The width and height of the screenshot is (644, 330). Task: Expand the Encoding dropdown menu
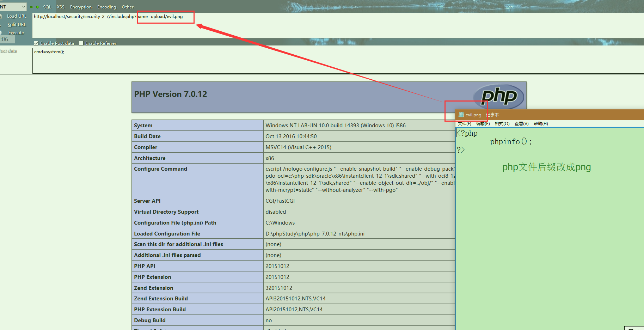tap(107, 7)
